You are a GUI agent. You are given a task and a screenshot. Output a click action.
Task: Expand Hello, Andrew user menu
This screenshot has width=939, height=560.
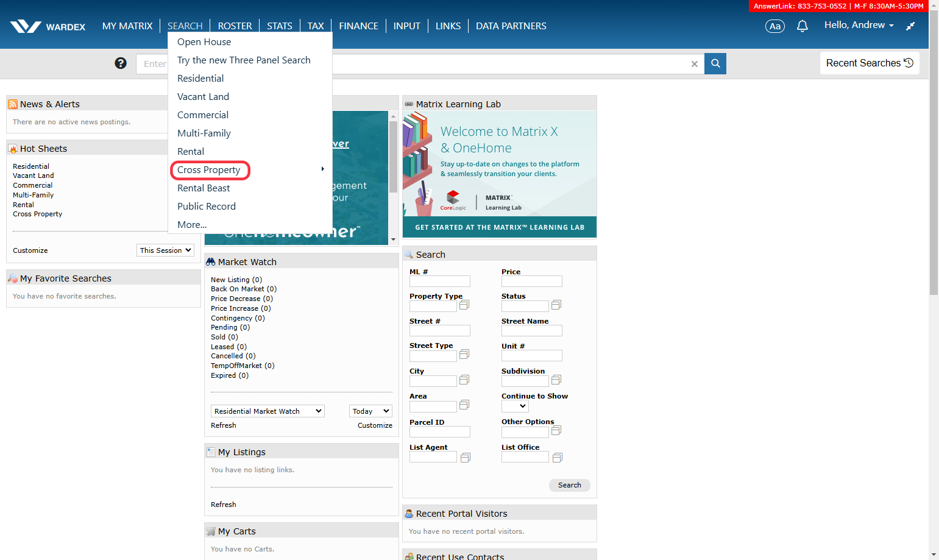859,25
